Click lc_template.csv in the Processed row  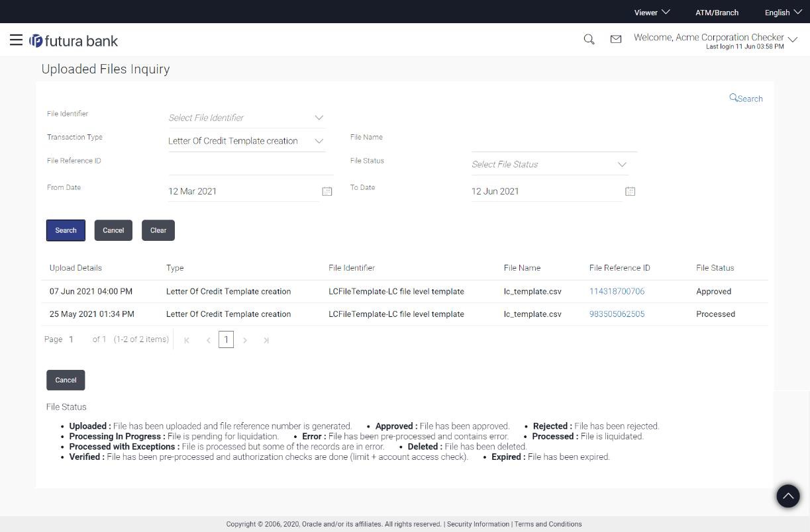[x=532, y=314]
